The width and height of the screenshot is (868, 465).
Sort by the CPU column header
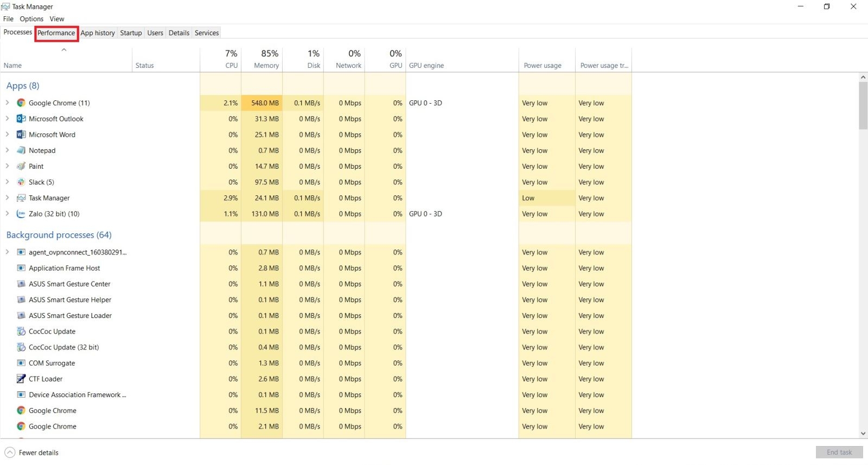click(221, 60)
